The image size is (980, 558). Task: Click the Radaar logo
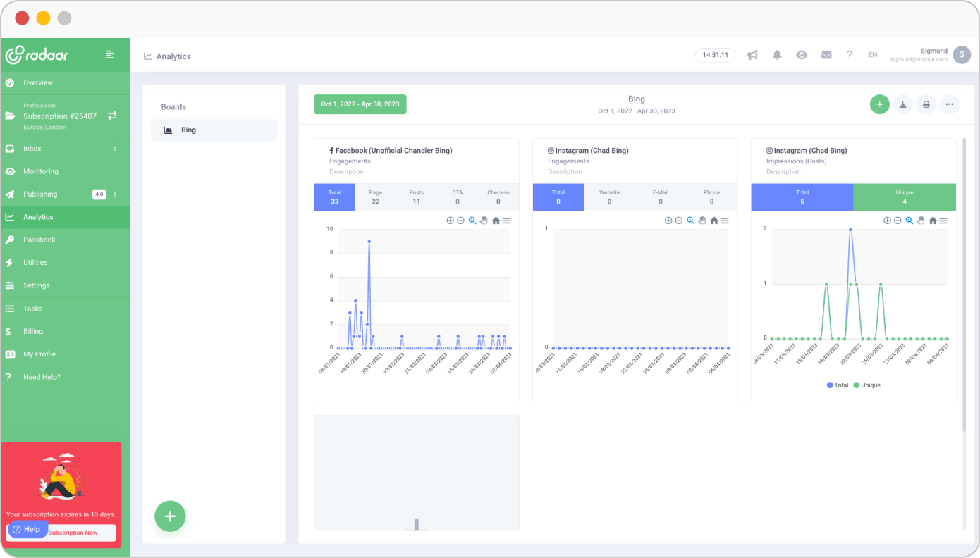[37, 54]
